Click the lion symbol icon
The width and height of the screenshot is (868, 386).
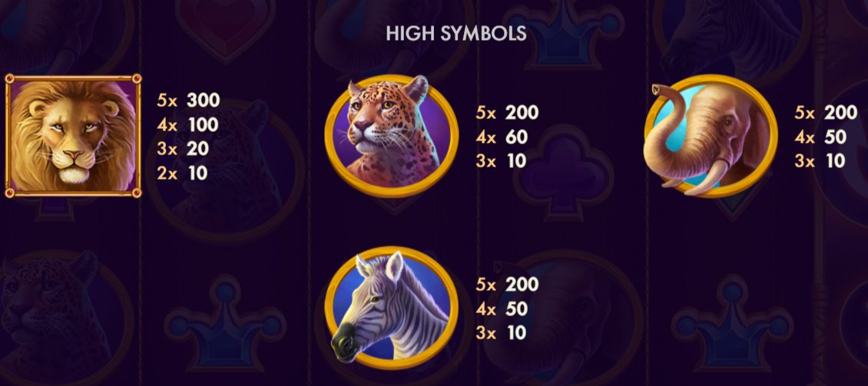[x=73, y=136]
